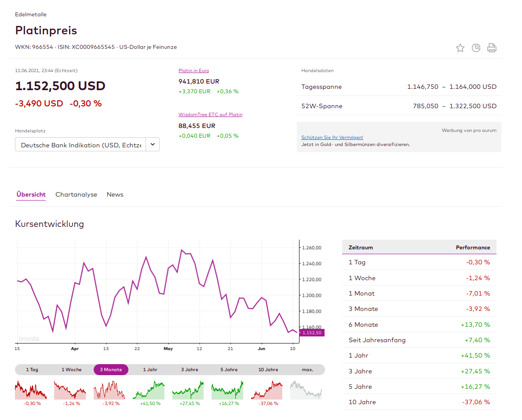Open the Platin in Euro link

point(193,70)
